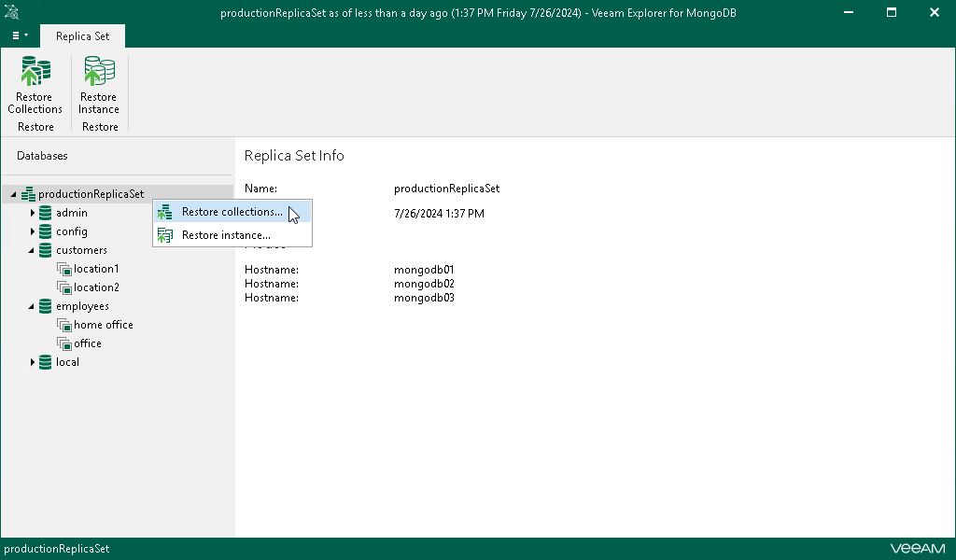Click the employees database icon
Image resolution: width=956 pixels, height=560 pixels.
click(45, 306)
